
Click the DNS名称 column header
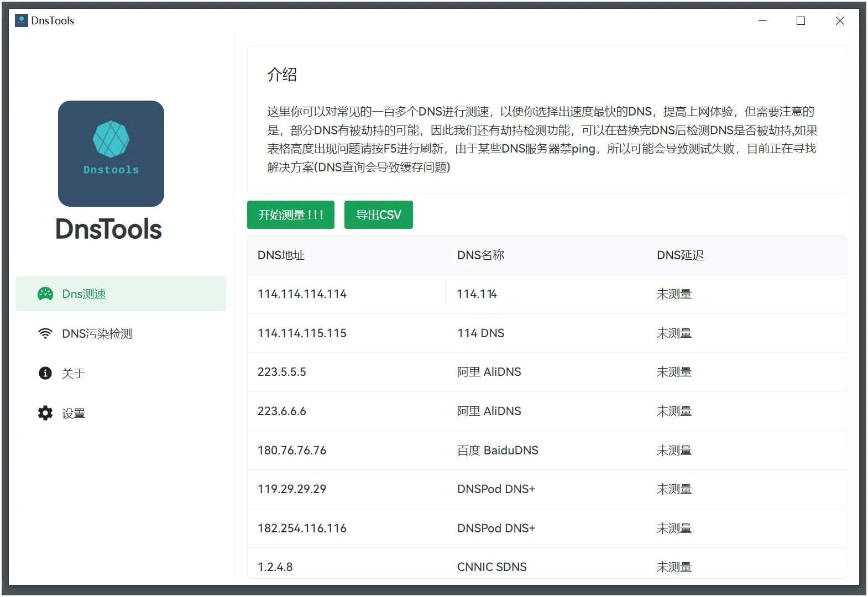(480, 255)
